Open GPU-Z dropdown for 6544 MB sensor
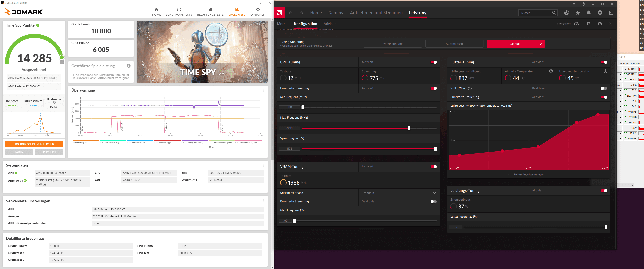The image size is (644, 269). pos(620,139)
